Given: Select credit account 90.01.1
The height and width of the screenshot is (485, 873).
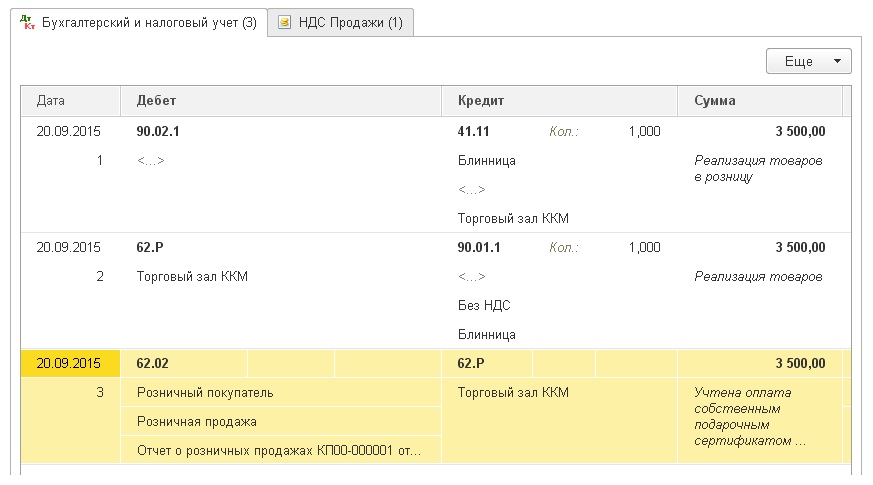Looking at the screenshot, I should tap(479, 247).
